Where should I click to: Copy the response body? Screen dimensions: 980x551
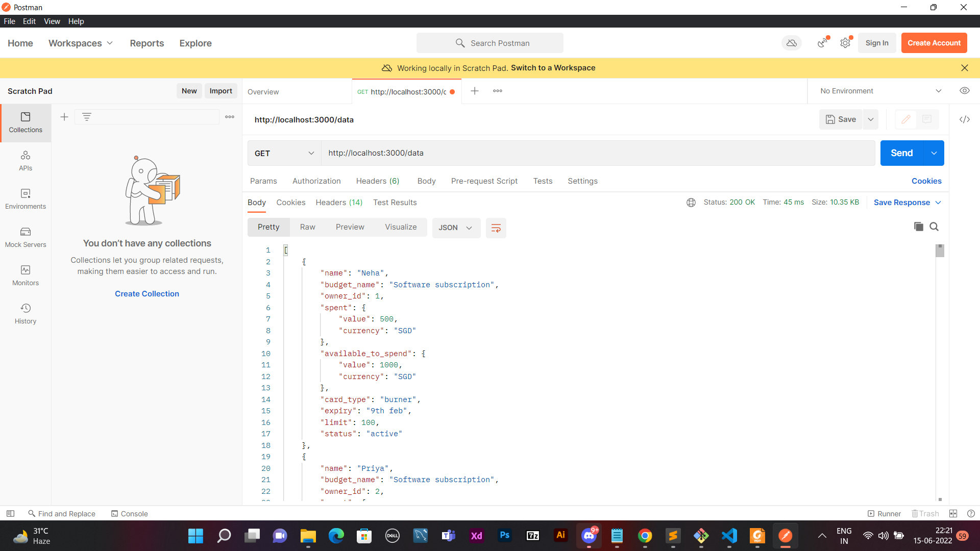(918, 227)
